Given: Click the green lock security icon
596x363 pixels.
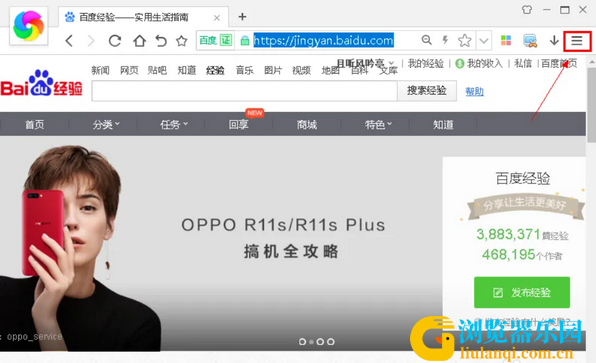Looking at the screenshot, I should click(245, 40).
